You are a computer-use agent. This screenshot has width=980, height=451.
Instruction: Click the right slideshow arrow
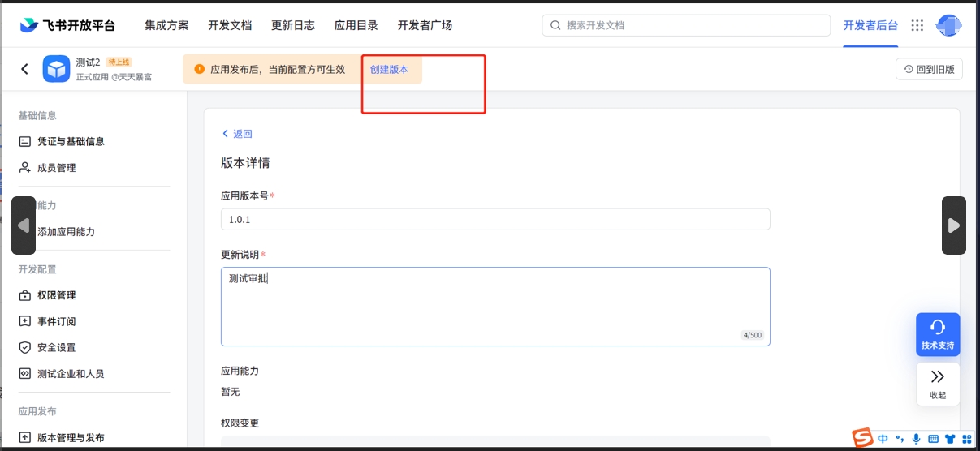point(953,225)
